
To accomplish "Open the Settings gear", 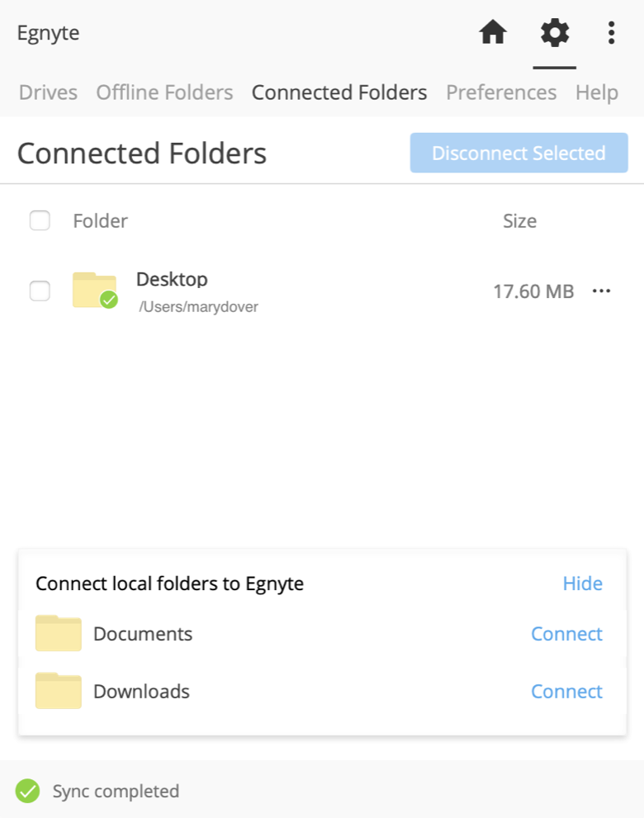I will click(554, 32).
